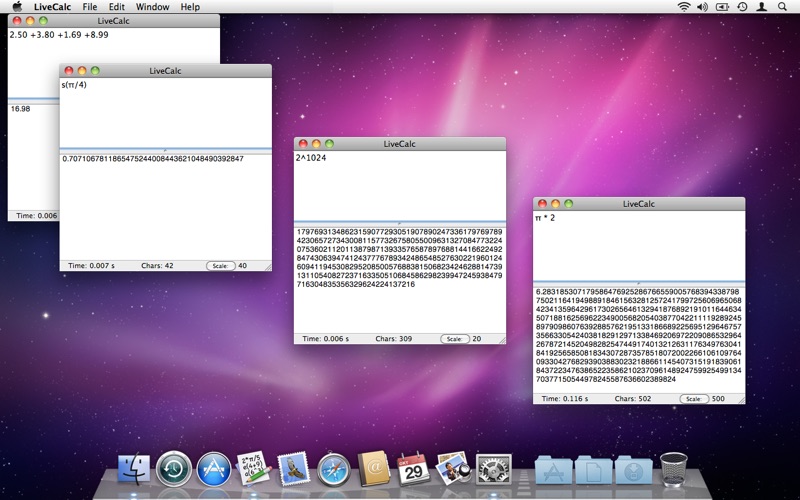This screenshot has height=500, width=800.
Task: Click Time: 0.006 in back LiveCalc window
Action: (37, 216)
